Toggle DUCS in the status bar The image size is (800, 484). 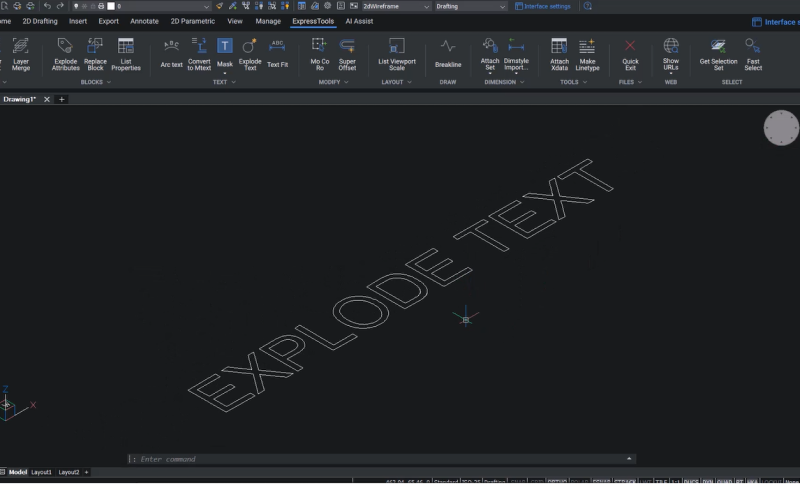pos(691,481)
